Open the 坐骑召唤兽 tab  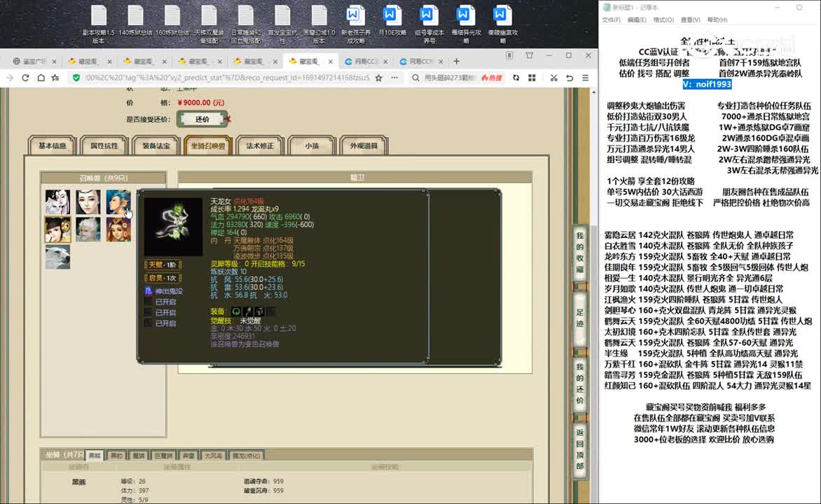click(x=208, y=146)
